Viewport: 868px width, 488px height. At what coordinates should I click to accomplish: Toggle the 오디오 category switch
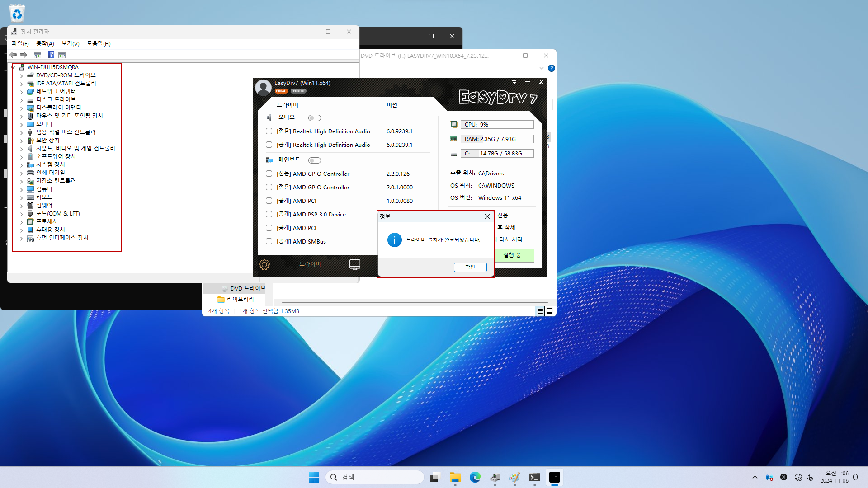314,118
